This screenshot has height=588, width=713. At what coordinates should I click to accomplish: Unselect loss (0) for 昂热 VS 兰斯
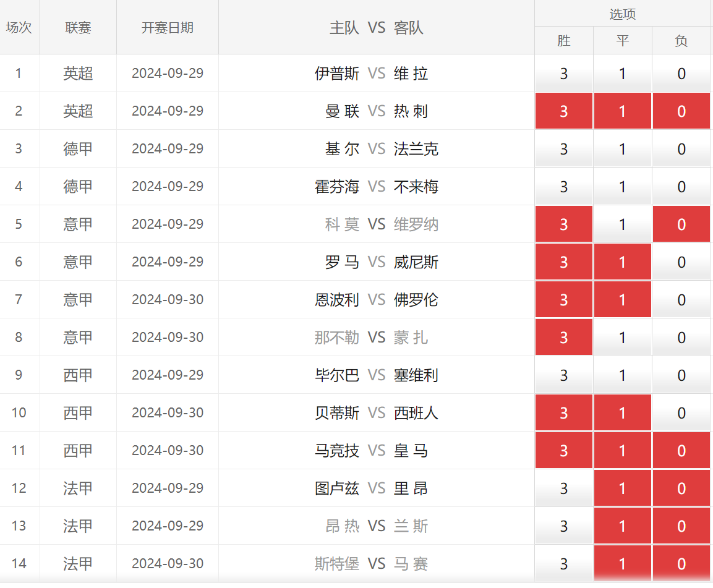681,526
